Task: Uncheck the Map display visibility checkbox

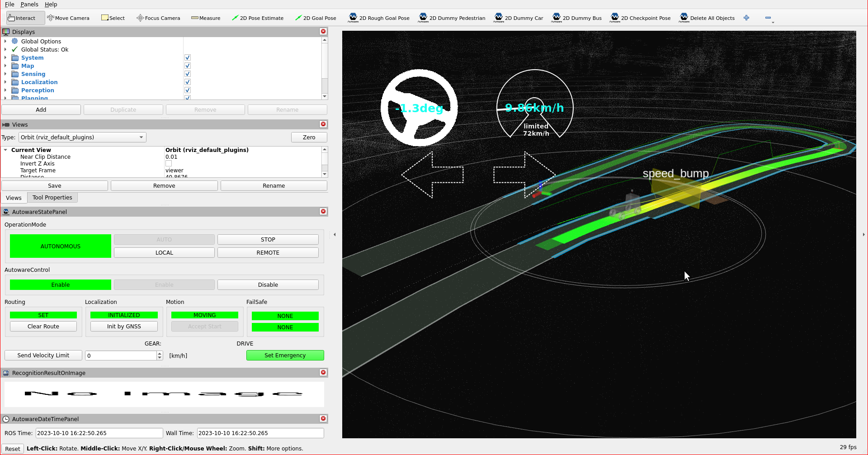Action: [x=187, y=66]
